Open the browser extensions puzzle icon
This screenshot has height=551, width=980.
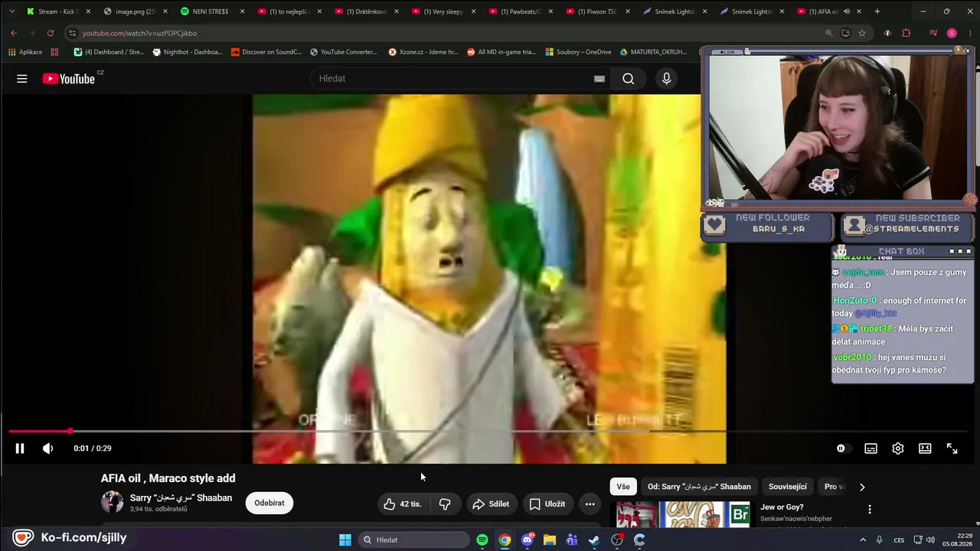coord(906,34)
